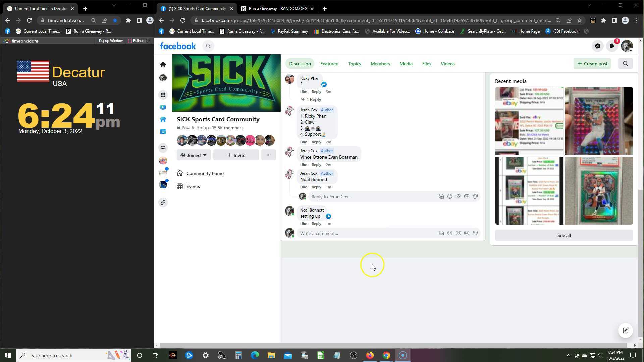644x362 pixels.
Task: Open Messenger chat icon
Action: [597, 46]
